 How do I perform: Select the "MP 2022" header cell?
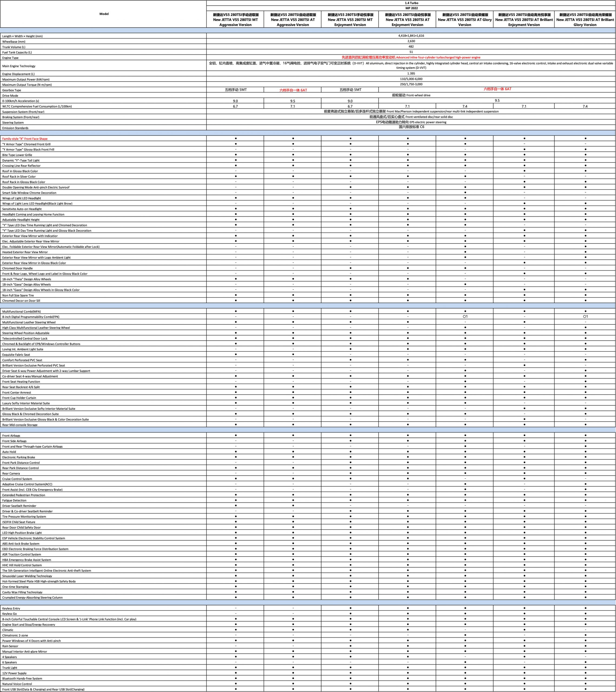(411, 8)
